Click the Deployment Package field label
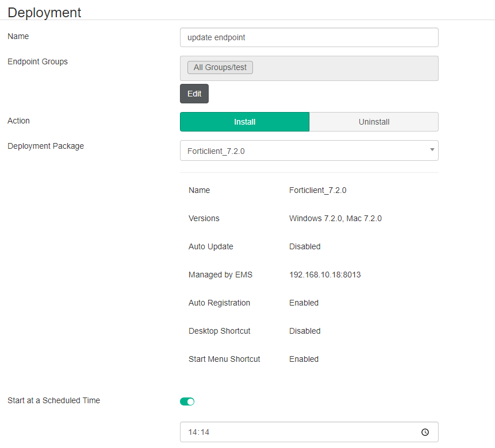This screenshot has height=448, width=495. pos(45,146)
